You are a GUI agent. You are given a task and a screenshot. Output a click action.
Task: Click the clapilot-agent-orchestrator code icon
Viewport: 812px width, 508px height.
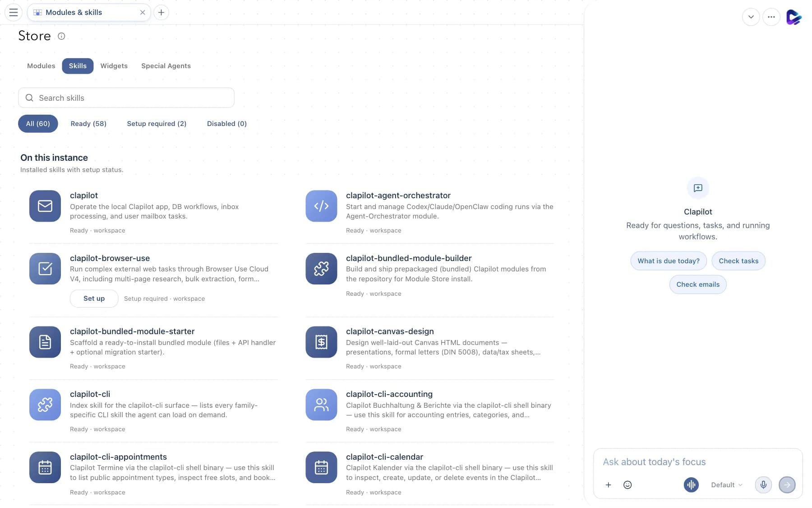[x=321, y=206]
